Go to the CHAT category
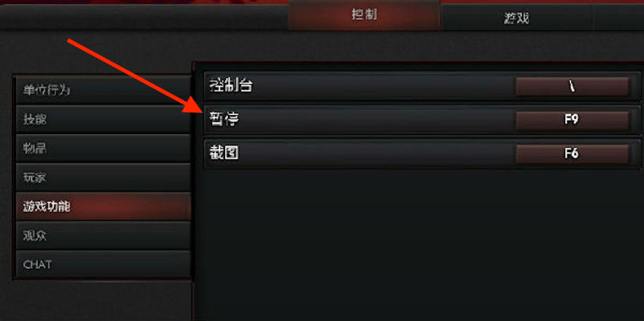The width and height of the screenshot is (644, 321). (x=103, y=264)
